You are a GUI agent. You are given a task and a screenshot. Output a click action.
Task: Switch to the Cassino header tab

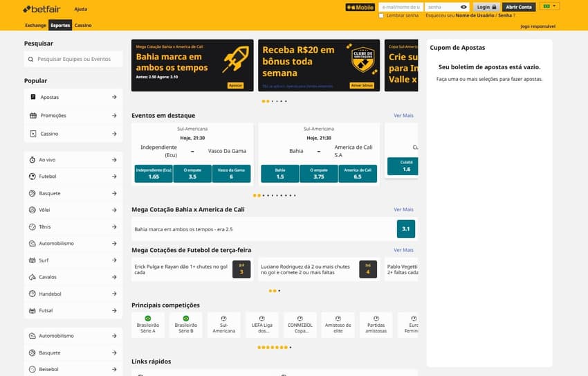click(83, 26)
